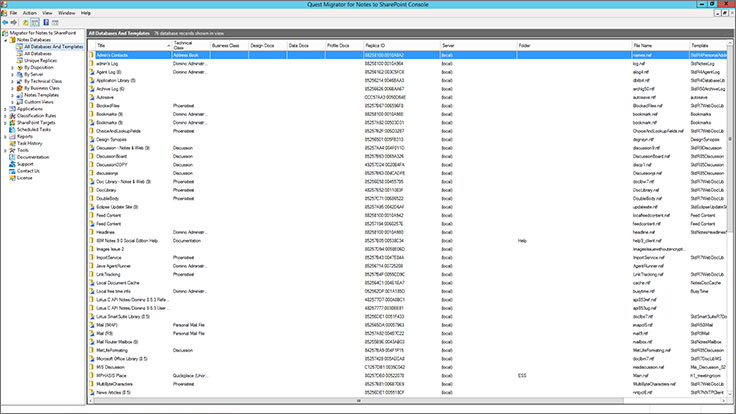Select the BlockedFiles database row
Screen dimensions: 736x414
pos(407,106)
